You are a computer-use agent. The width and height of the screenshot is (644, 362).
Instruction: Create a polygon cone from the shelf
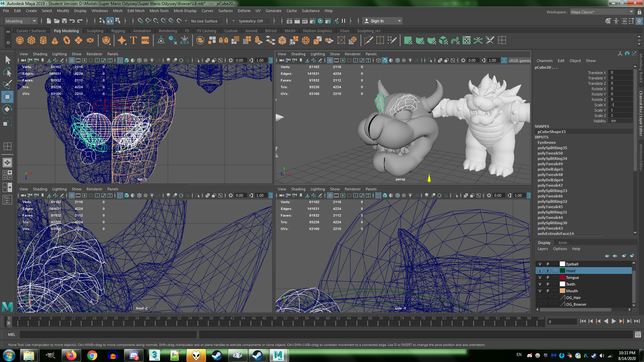pyautogui.click(x=55, y=41)
